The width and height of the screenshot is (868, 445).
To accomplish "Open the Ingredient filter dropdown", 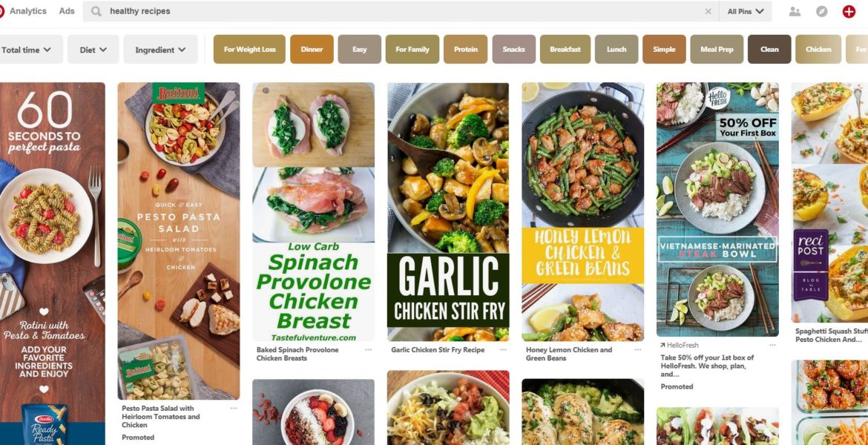I will (x=160, y=49).
